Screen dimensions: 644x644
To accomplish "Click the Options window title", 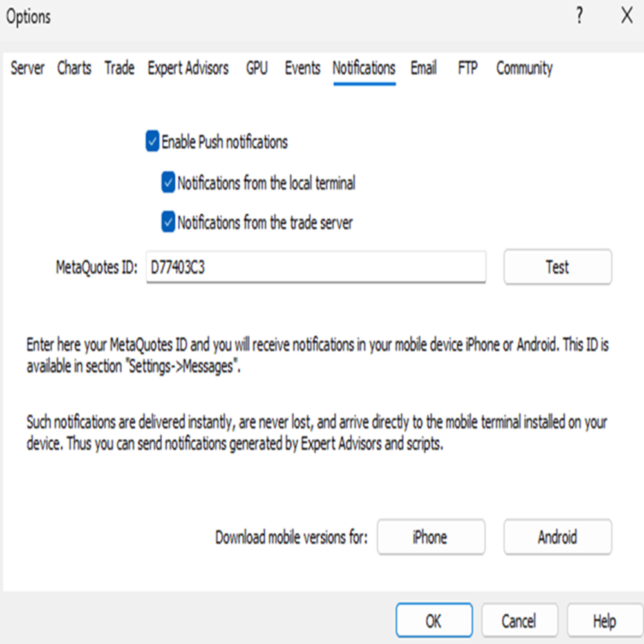I will click(x=28, y=17).
